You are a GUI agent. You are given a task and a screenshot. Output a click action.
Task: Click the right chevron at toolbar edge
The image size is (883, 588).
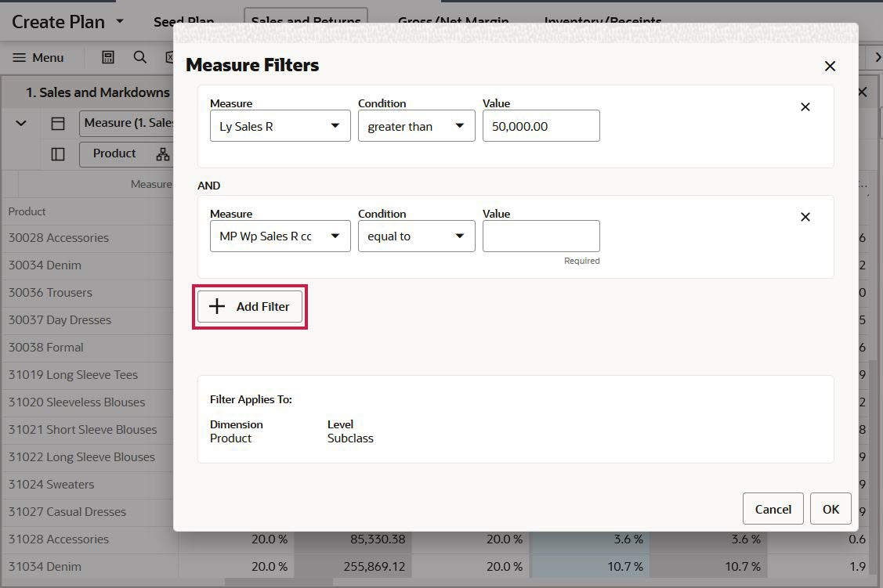(x=878, y=56)
